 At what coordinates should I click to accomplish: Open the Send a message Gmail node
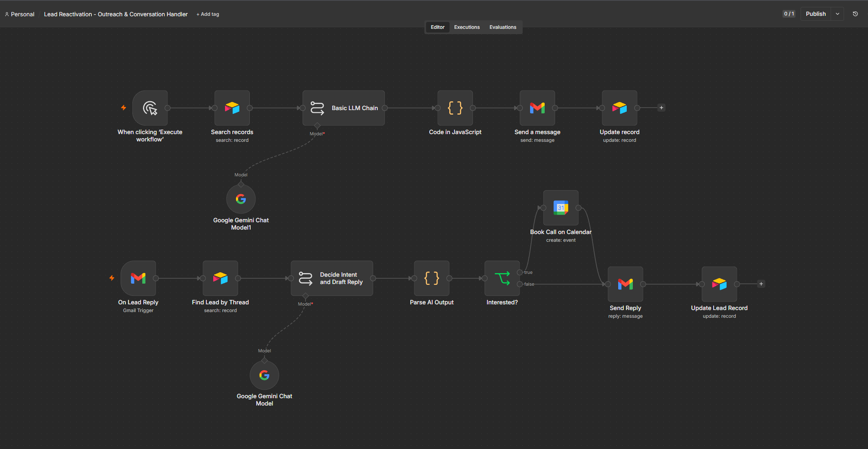coord(537,108)
